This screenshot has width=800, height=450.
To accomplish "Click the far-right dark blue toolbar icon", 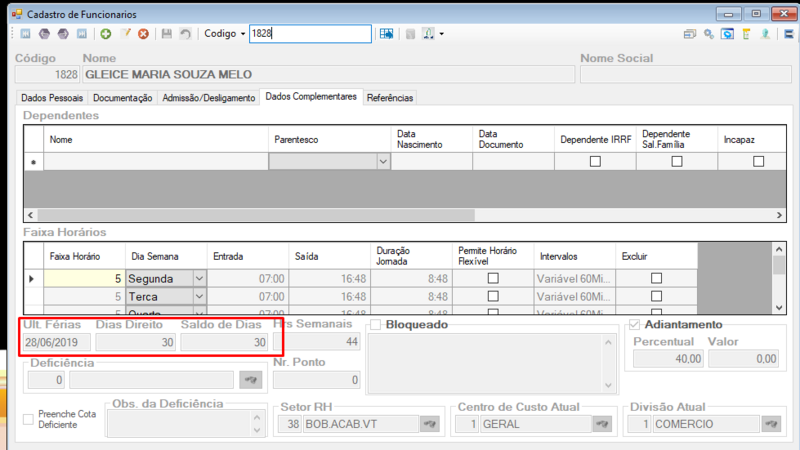I will click(x=789, y=34).
